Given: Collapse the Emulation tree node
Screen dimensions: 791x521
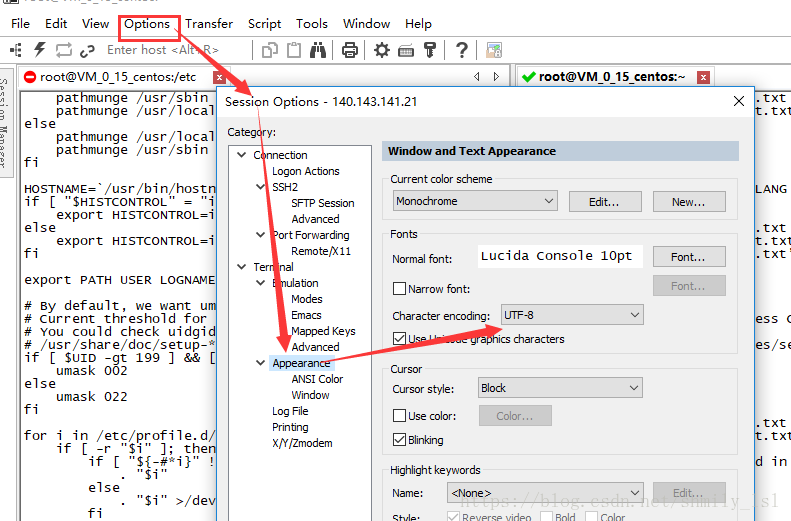Looking at the screenshot, I should tap(260, 282).
